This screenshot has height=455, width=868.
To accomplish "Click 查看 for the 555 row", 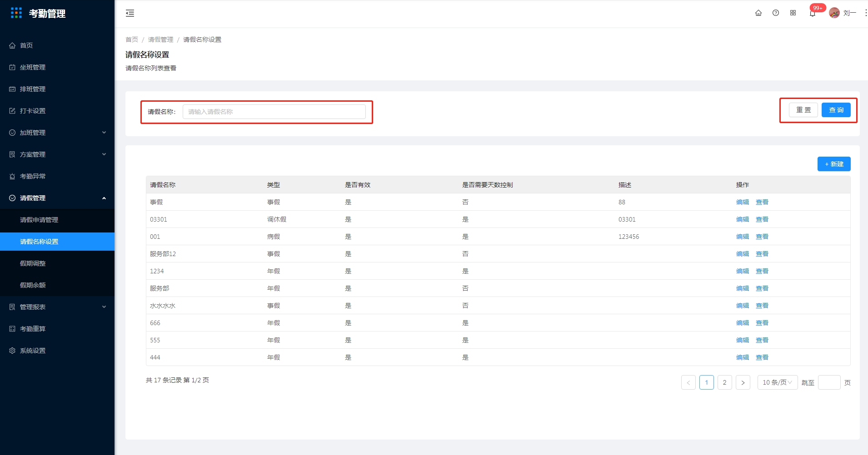I will 762,340.
